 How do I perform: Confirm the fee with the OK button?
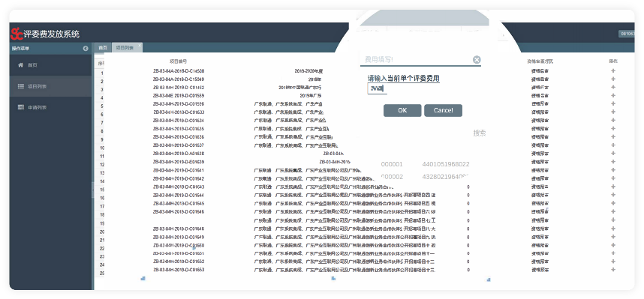[x=402, y=110]
